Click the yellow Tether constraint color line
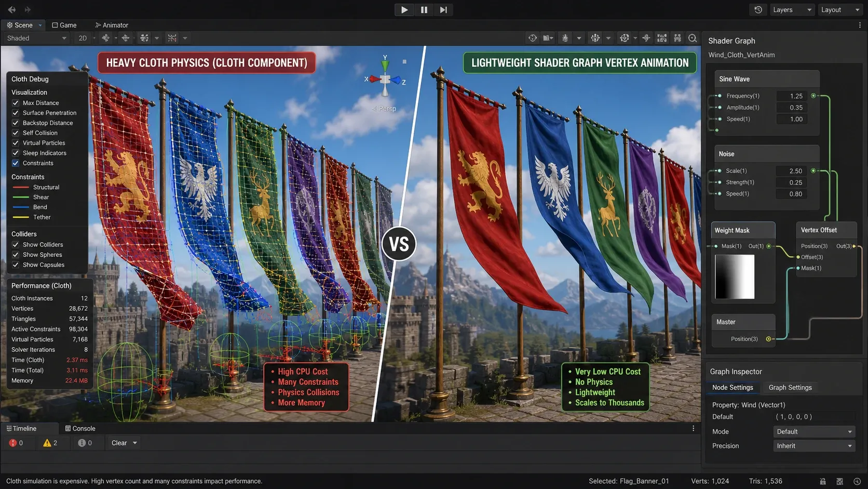 click(x=21, y=217)
